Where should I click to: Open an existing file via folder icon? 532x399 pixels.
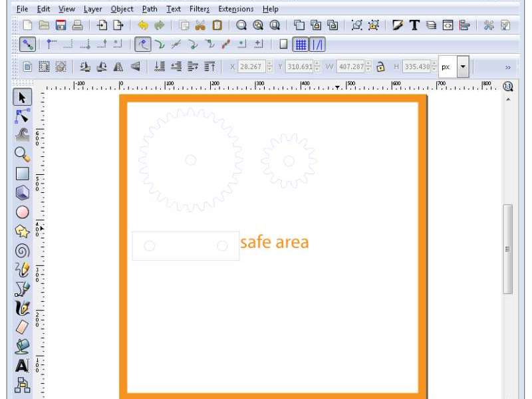pyautogui.click(x=44, y=25)
